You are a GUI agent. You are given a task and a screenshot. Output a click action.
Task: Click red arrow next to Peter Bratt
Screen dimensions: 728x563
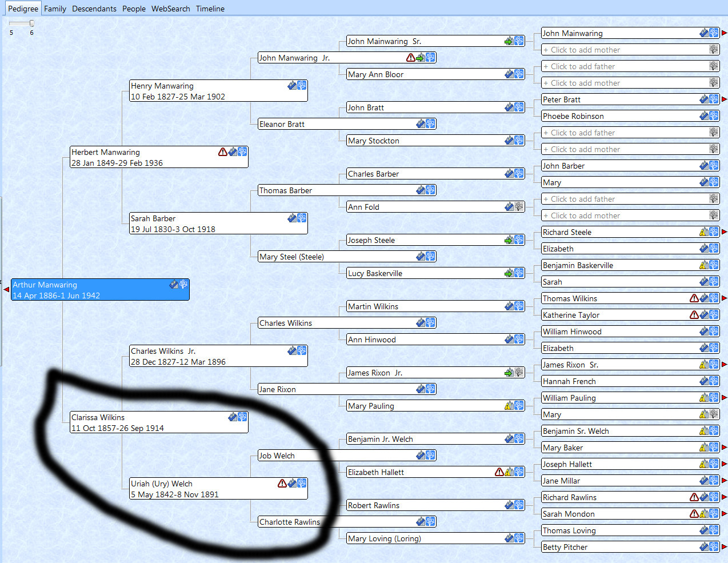pyautogui.click(x=725, y=99)
